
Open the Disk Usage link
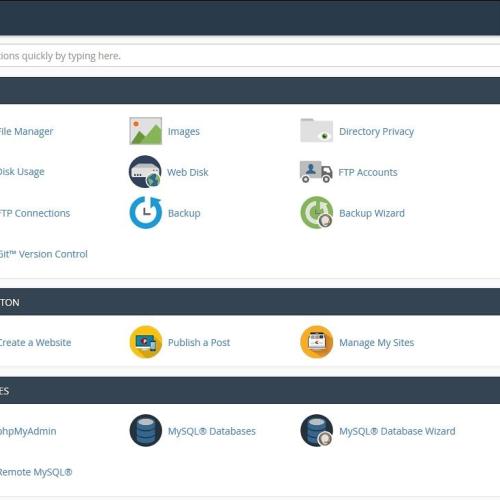tap(22, 172)
